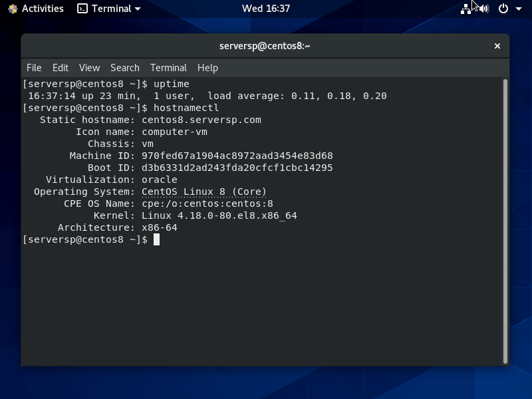Click the 'Static hostname:' label
This screenshot has width=532, height=399.
point(88,120)
